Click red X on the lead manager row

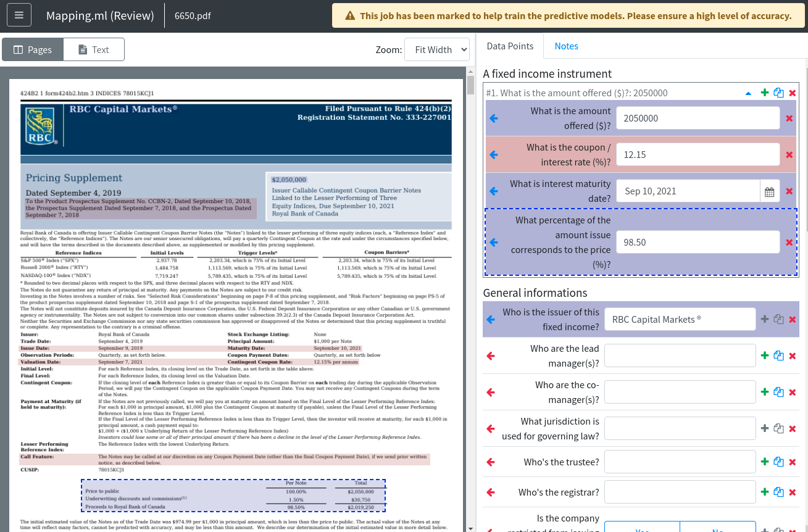(x=793, y=356)
